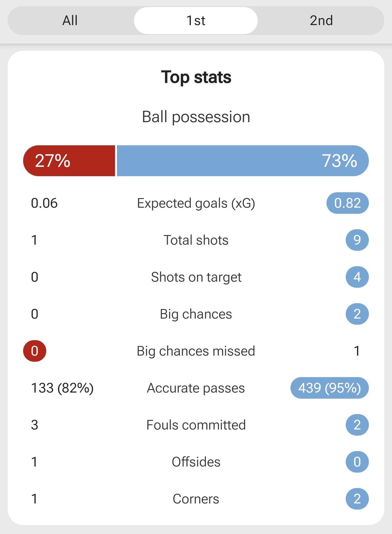Click the Accurate passes stat label
Image resolution: width=392 pixels, height=534 pixels.
point(196,388)
